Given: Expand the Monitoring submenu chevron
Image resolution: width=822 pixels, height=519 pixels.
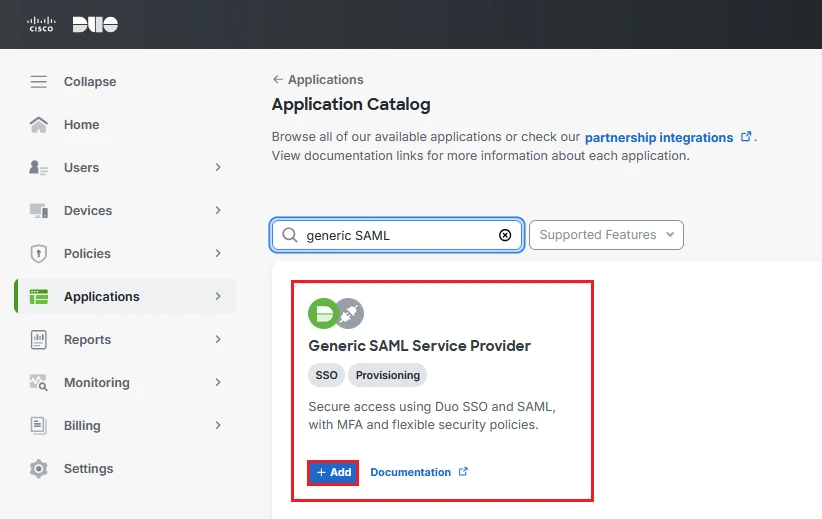Looking at the screenshot, I should click(x=218, y=382).
